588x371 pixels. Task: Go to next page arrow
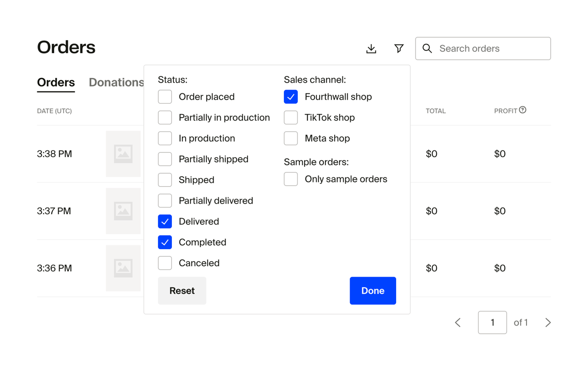pyautogui.click(x=548, y=322)
